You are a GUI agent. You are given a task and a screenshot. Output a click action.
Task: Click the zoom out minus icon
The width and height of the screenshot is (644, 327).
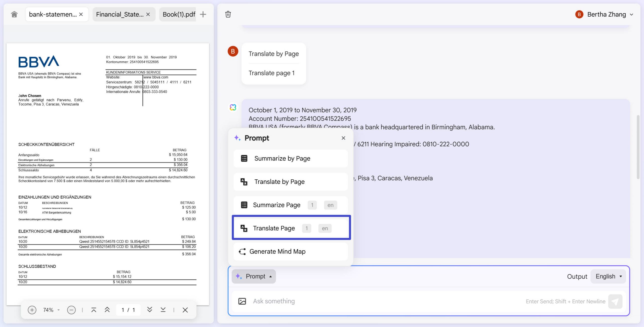tap(71, 310)
